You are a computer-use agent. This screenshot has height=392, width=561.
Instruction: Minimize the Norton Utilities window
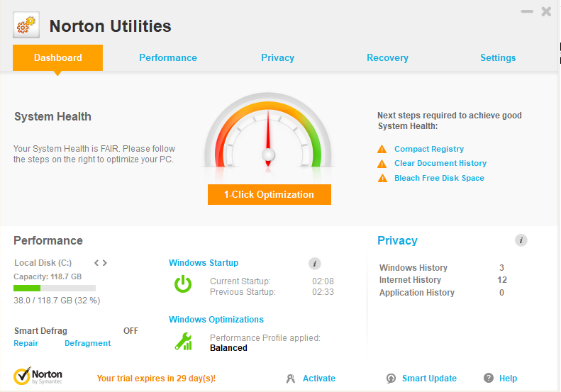coord(527,11)
